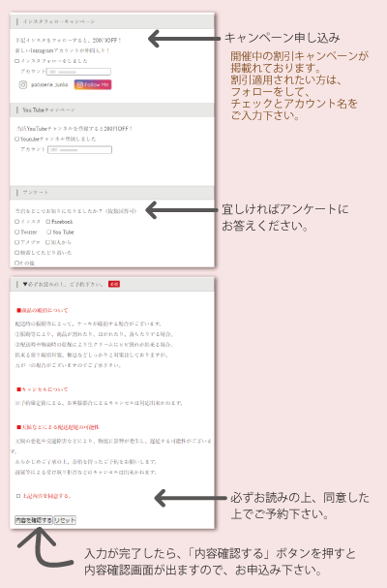Tick the Twitter survey checkbox
The image size is (387, 588).
(x=16, y=232)
